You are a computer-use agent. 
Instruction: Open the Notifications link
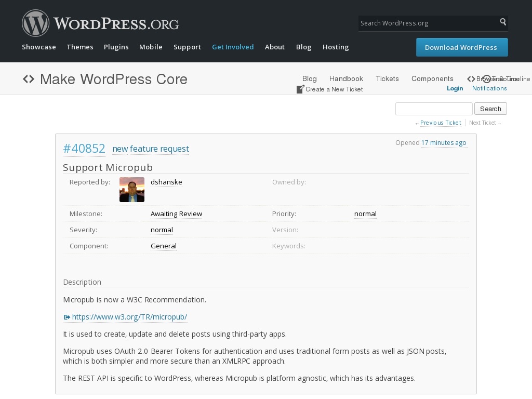pos(489,88)
